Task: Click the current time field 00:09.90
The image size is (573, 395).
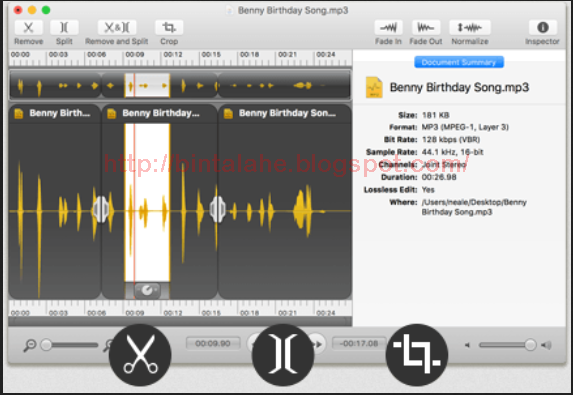Action: (x=213, y=343)
